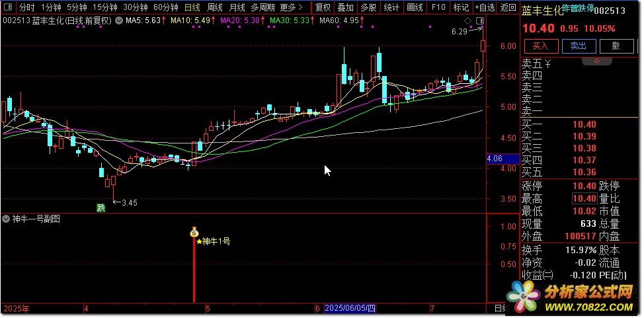Click the 叠加 overlay button
The height and width of the screenshot is (318, 644).
(345, 7)
